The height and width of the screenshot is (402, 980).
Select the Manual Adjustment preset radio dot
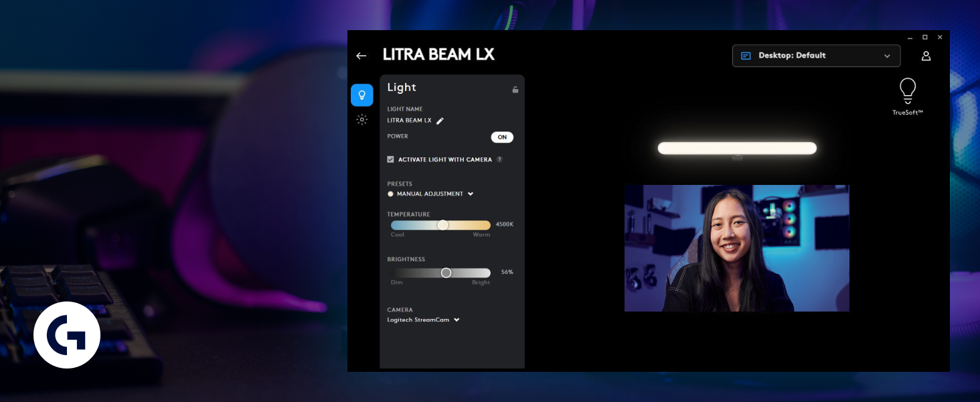pyautogui.click(x=391, y=194)
